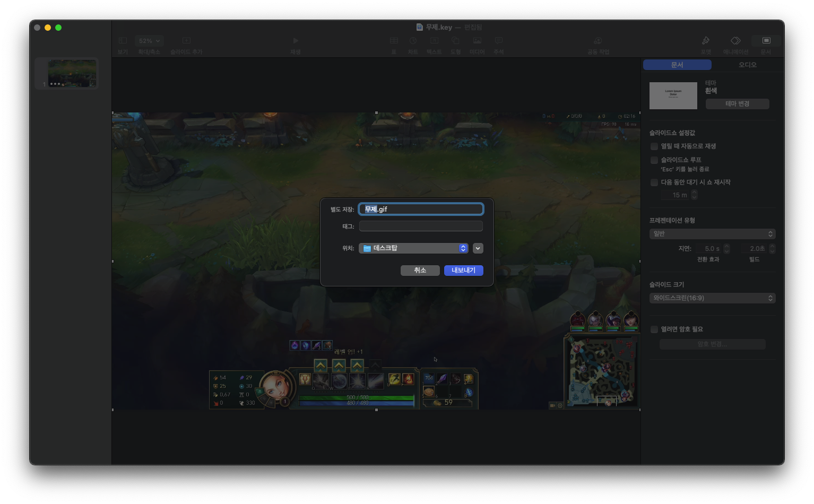The image size is (814, 504).
Task: Click the 흰색 theme preview thumbnail
Action: pos(673,95)
